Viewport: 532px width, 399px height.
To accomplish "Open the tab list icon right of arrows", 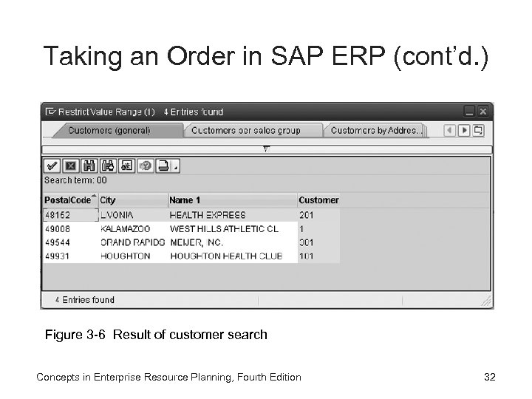I will click(x=478, y=131).
